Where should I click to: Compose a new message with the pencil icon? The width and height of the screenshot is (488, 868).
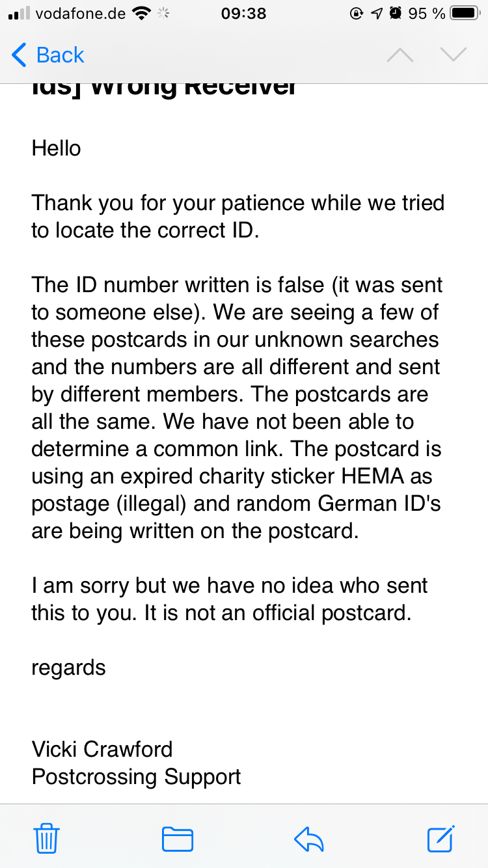coord(441,838)
